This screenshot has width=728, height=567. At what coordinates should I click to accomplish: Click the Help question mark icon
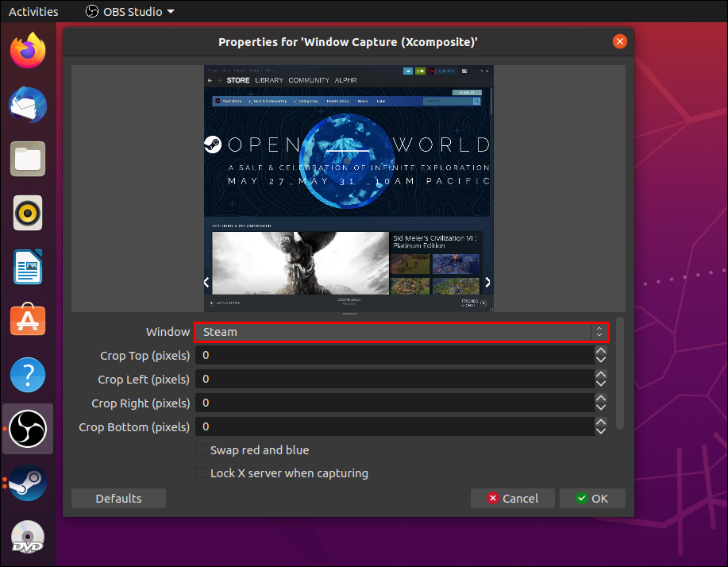tap(29, 374)
